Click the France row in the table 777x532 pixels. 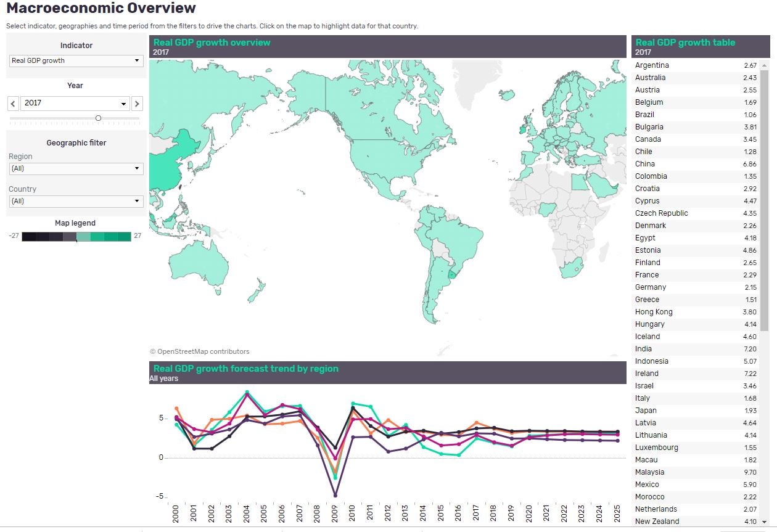click(x=696, y=275)
